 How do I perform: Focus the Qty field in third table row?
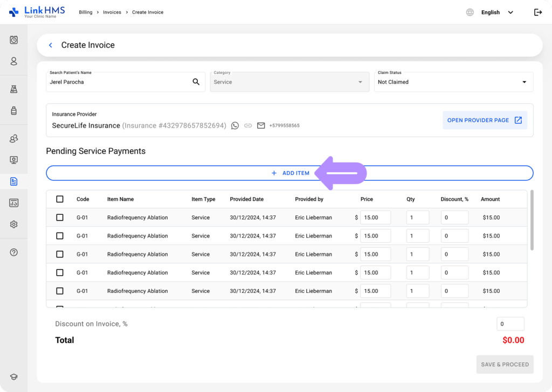coord(418,254)
